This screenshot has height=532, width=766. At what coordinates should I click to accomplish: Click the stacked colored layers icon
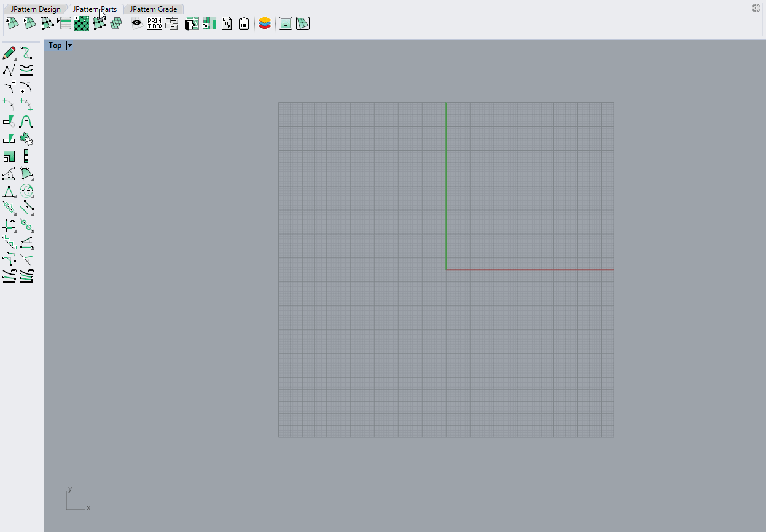pos(265,24)
